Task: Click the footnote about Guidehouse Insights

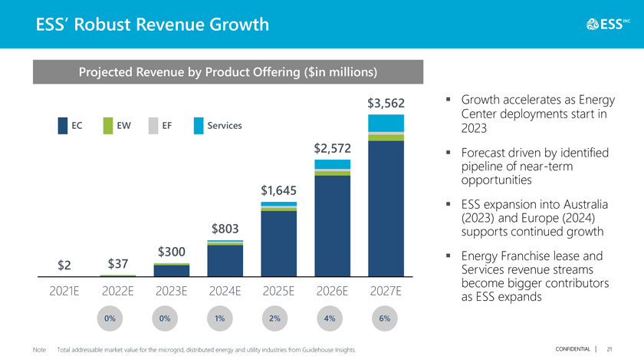Action: tap(206, 350)
